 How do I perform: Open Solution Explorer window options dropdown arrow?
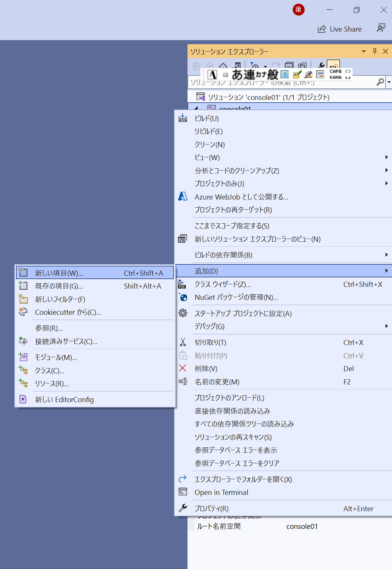(x=364, y=51)
